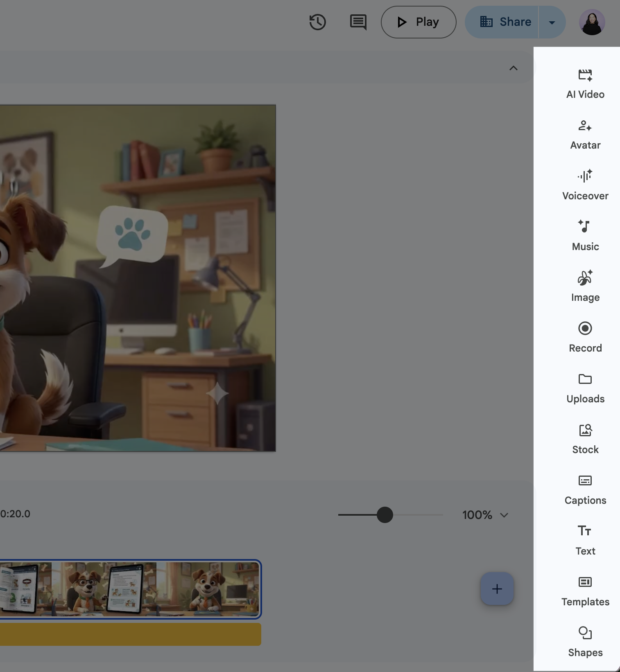Click the Share button

point(502,22)
